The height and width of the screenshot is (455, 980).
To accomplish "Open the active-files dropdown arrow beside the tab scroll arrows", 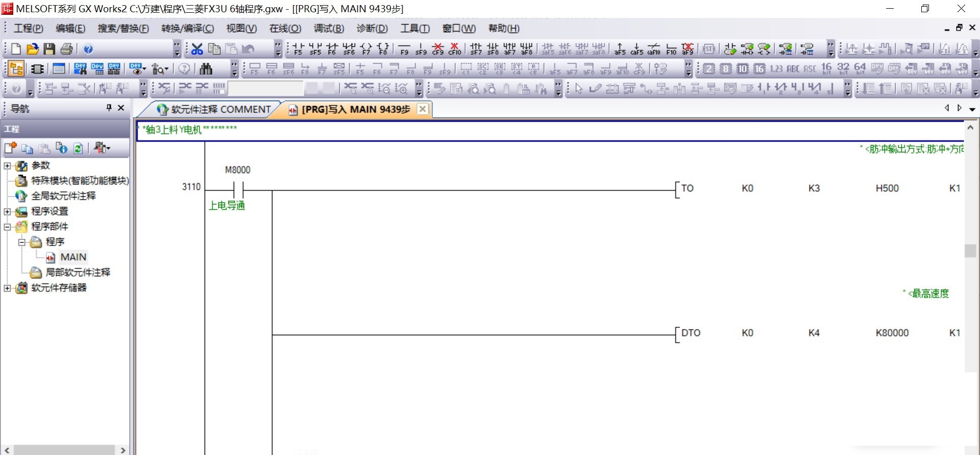I will [972, 109].
